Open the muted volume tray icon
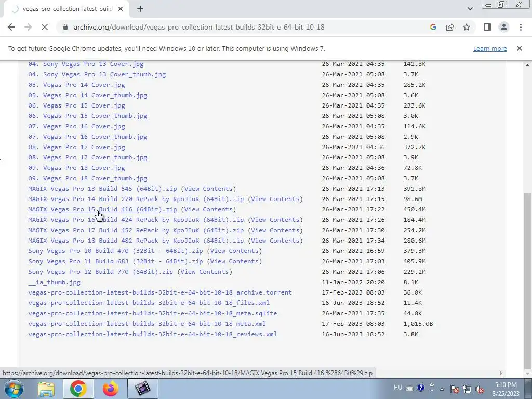This screenshot has width=532, height=399. (x=480, y=389)
